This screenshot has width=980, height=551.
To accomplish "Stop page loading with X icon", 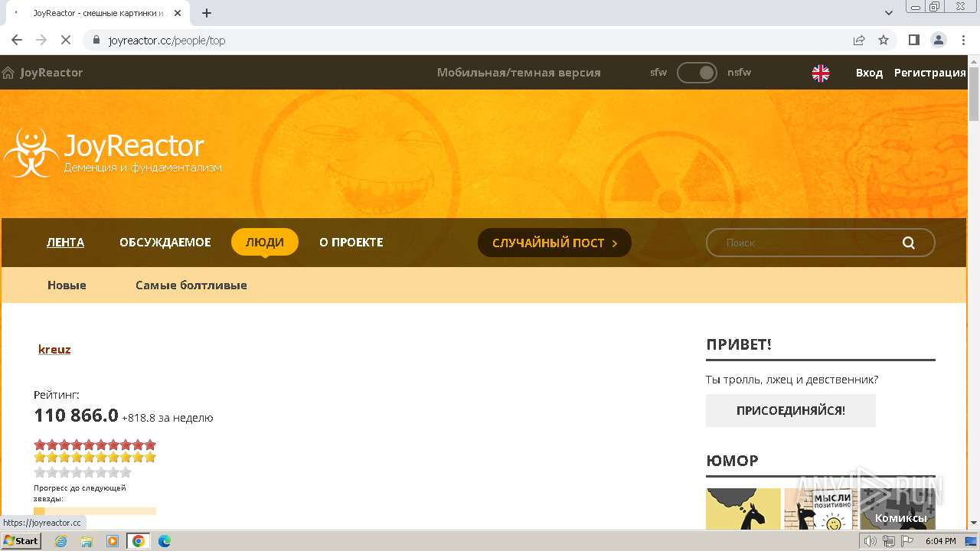I will [x=66, y=41].
